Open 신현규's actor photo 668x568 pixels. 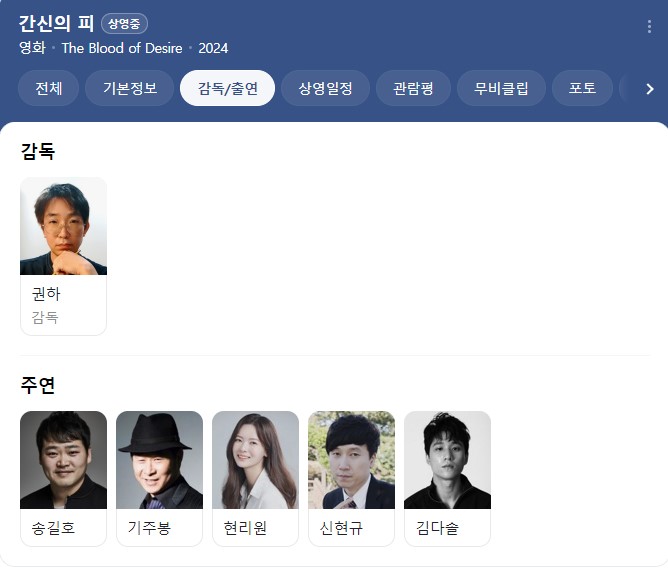click(x=351, y=460)
